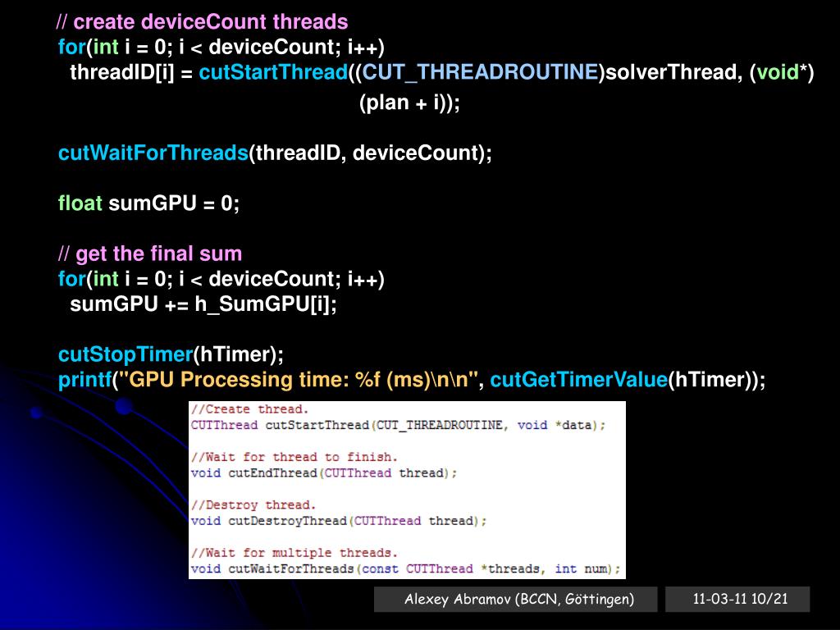Screen dimensions: 840x630
Task: Click the "//Wait for thread to finish." comment
Action: pos(294,457)
